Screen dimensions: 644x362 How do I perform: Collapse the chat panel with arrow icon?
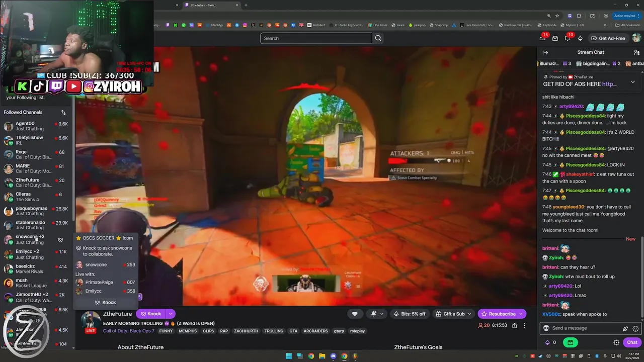click(x=545, y=52)
